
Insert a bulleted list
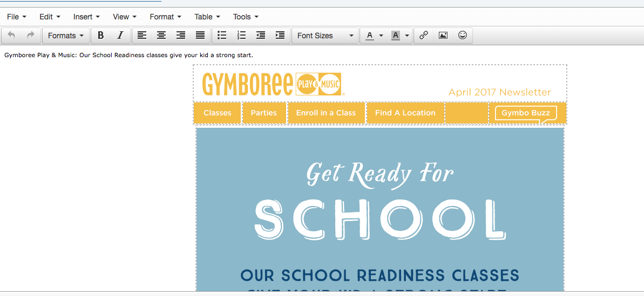point(222,36)
